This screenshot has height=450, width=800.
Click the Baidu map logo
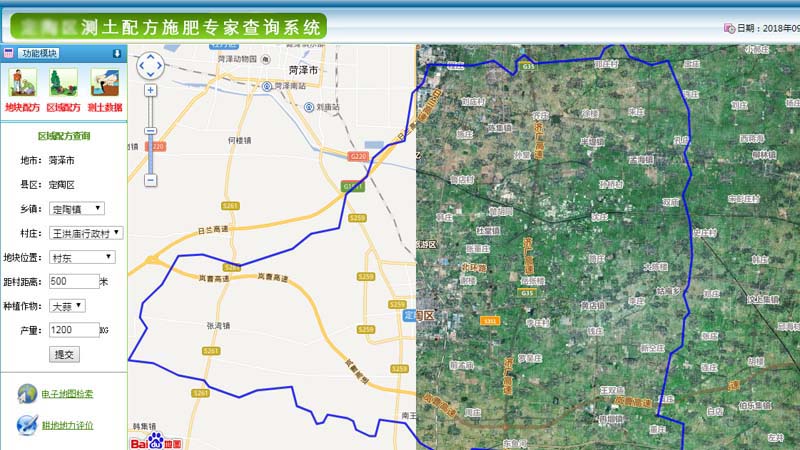[x=157, y=439]
